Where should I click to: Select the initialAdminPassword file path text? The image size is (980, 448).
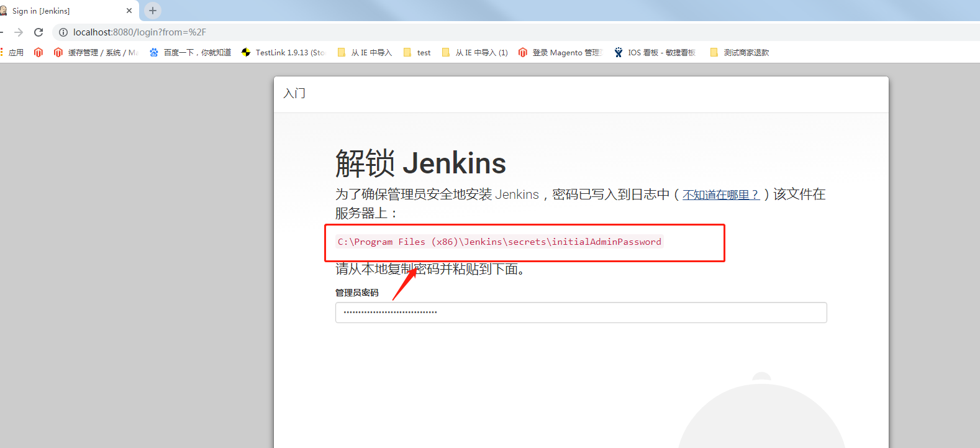tap(499, 242)
